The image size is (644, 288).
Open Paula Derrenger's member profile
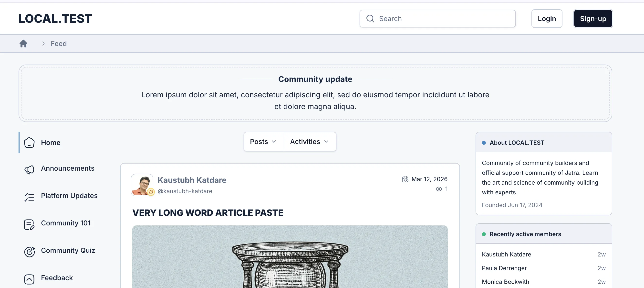tap(504, 268)
